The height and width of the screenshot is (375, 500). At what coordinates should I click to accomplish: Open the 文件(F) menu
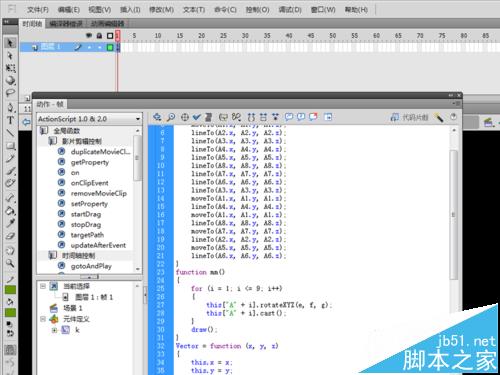(38, 10)
